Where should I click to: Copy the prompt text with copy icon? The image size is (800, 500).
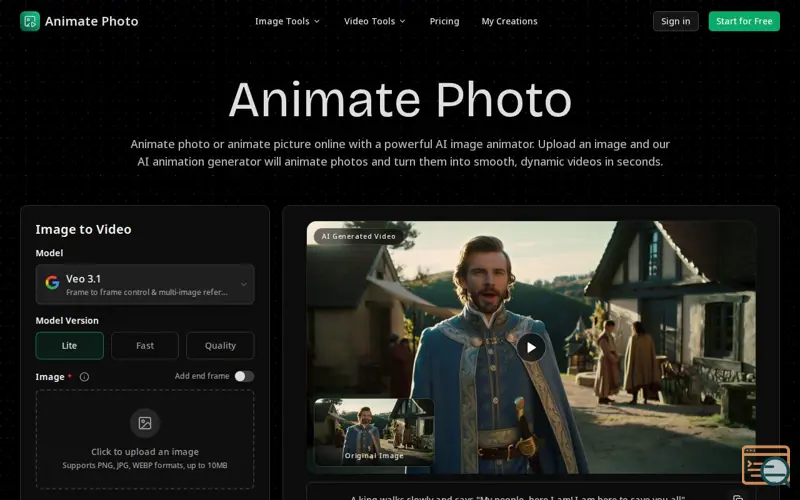(738, 497)
